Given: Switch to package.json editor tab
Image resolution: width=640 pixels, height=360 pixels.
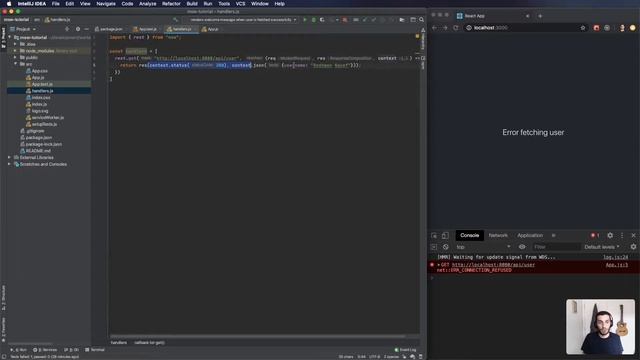Looking at the screenshot, I should tap(109, 29).
